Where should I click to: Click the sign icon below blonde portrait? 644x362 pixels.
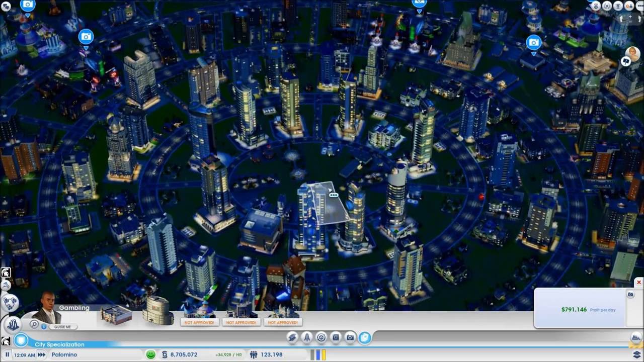[x=625, y=62]
